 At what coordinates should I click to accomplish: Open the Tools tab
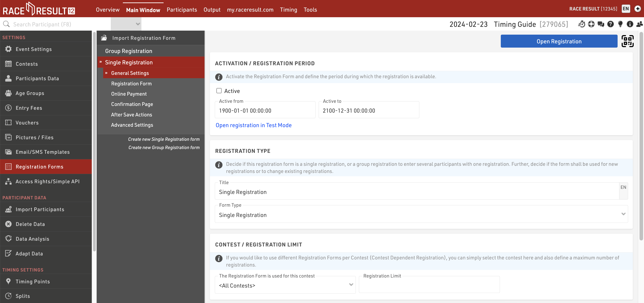[x=310, y=10]
